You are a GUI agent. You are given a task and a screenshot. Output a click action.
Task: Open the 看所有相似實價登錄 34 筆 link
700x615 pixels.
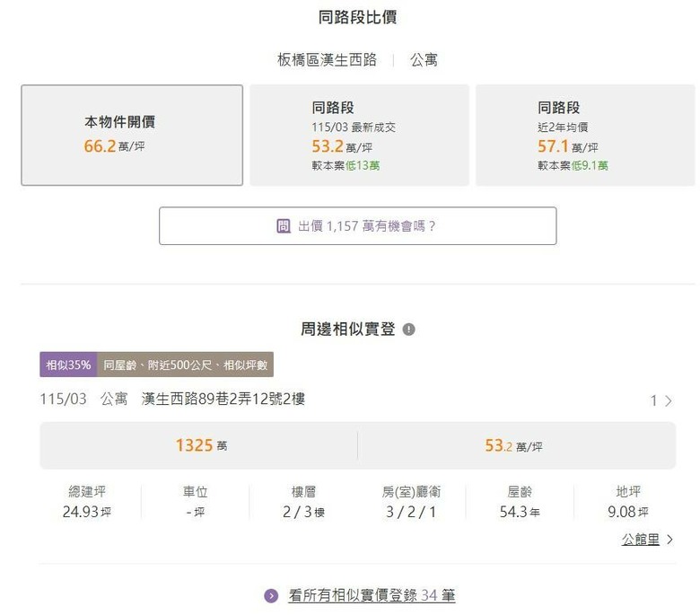pos(372,595)
